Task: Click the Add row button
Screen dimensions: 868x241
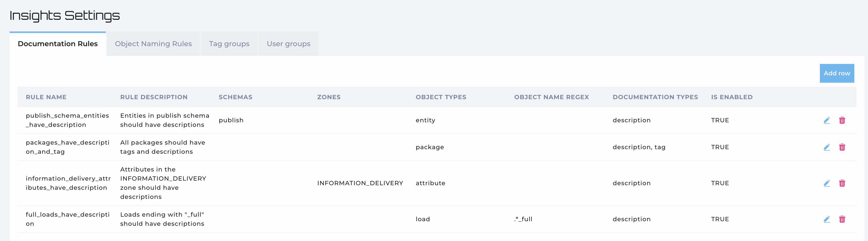Action: click(x=837, y=73)
